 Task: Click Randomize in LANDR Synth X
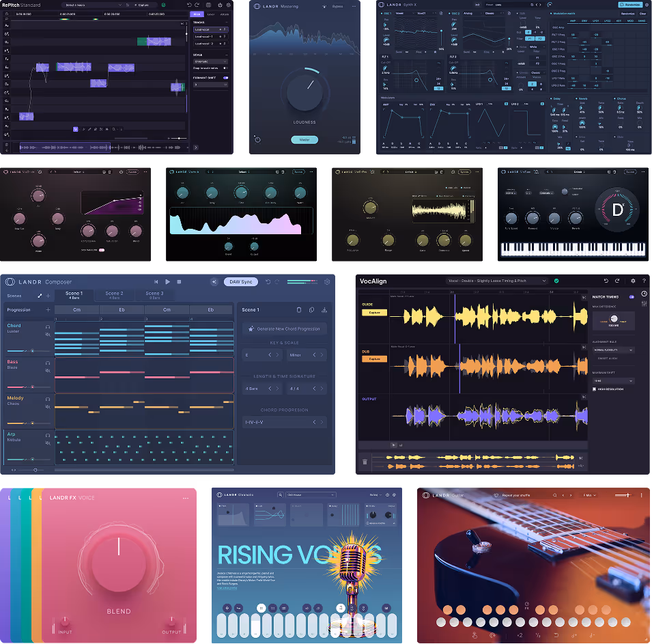pos(630,5)
